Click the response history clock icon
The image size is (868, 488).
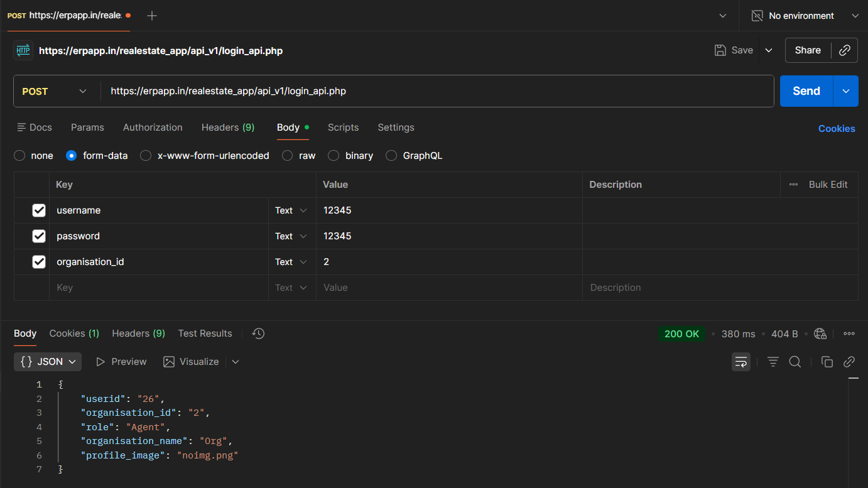[258, 333]
